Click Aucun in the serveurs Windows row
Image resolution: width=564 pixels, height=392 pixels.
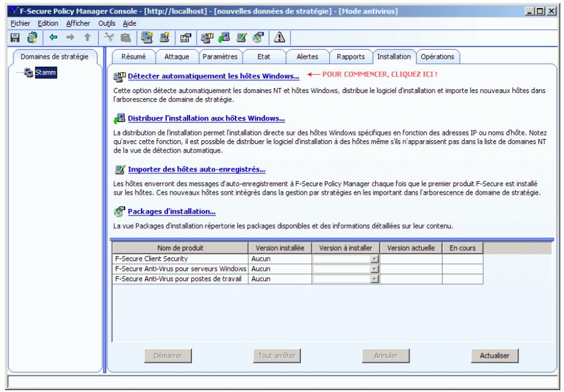pos(280,269)
